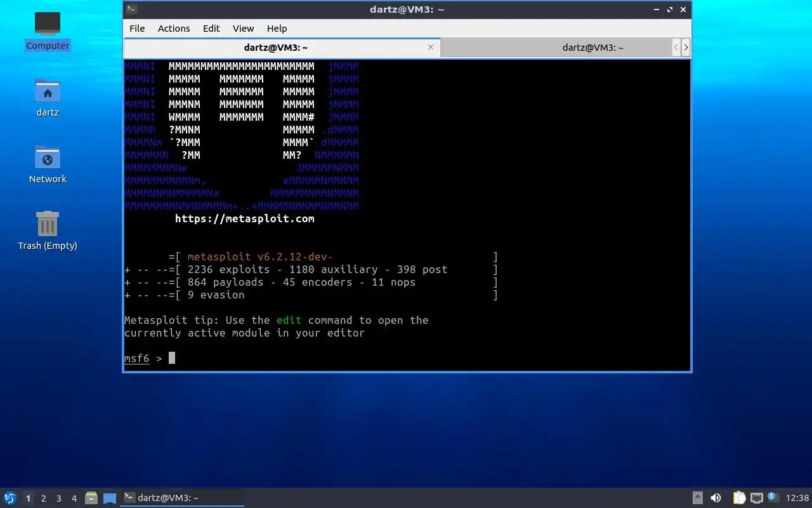Click the msf6 prompt input line
812x508 pixels.
coord(406,358)
